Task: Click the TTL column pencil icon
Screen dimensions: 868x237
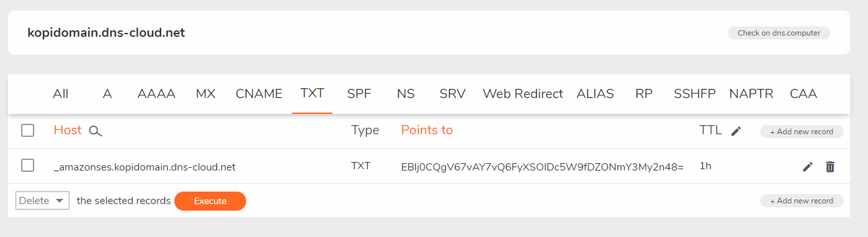Action: tap(736, 131)
